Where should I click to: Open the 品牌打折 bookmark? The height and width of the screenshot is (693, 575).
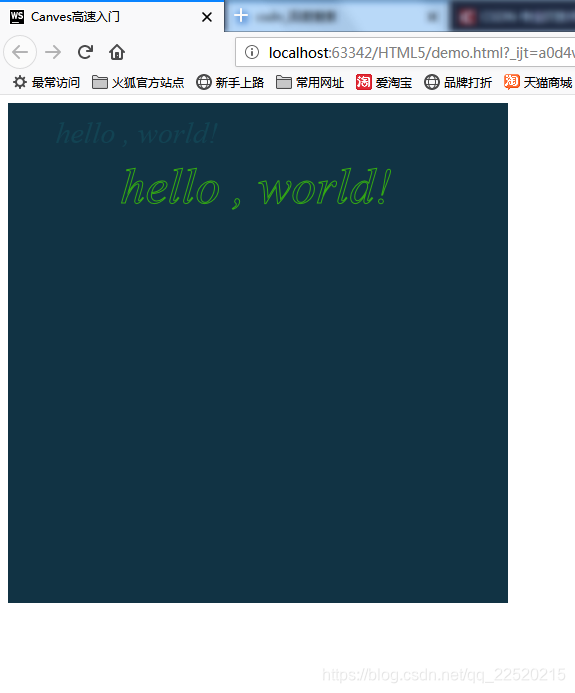[x=458, y=82]
